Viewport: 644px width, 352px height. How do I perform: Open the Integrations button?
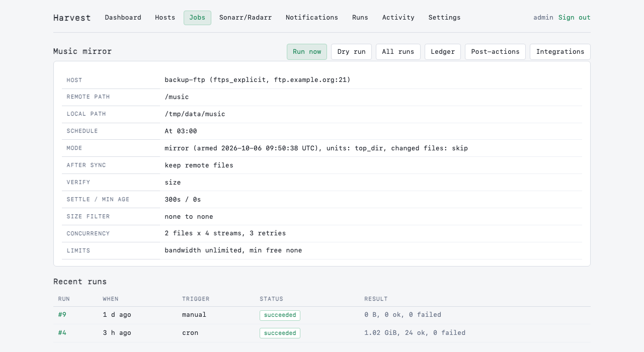tap(560, 52)
